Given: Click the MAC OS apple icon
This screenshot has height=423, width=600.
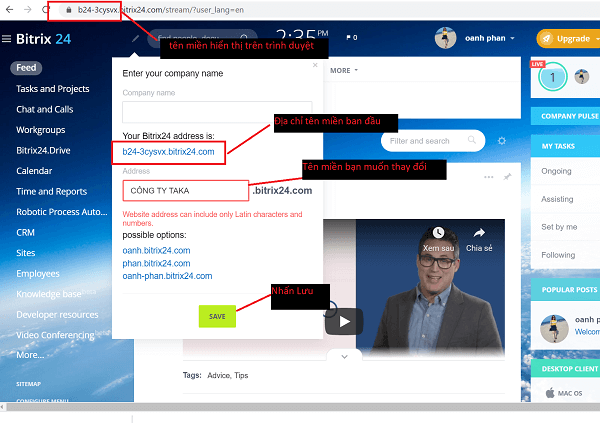Looking at the screenshot, I should pos(550,393).
